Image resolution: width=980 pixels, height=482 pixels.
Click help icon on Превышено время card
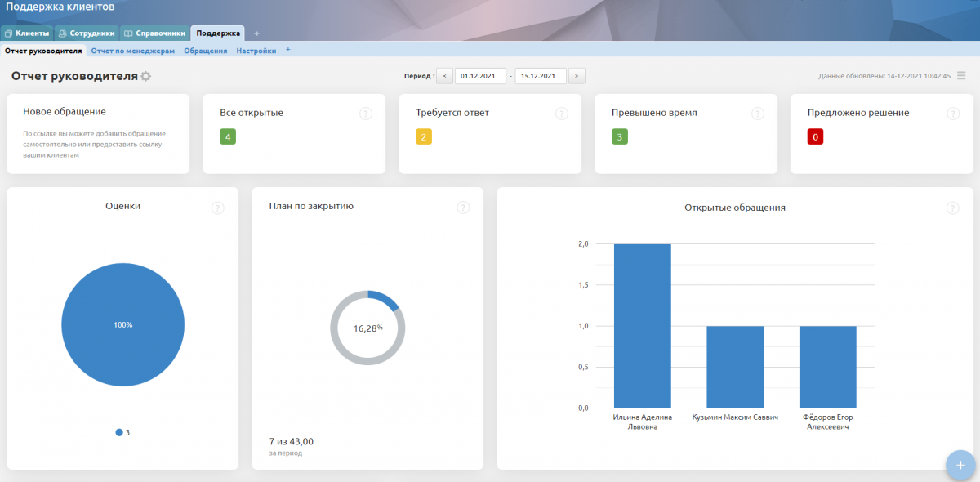point(758,114)
